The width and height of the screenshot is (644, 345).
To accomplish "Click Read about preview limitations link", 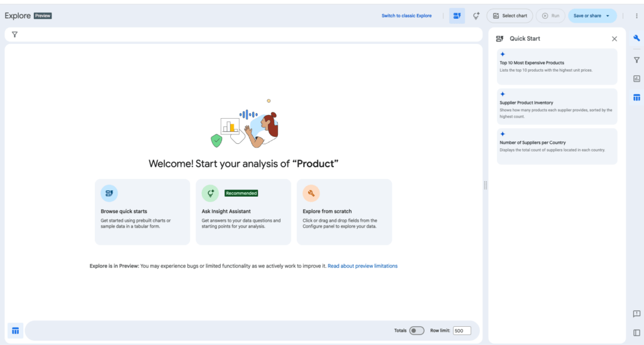I will 363,266.
